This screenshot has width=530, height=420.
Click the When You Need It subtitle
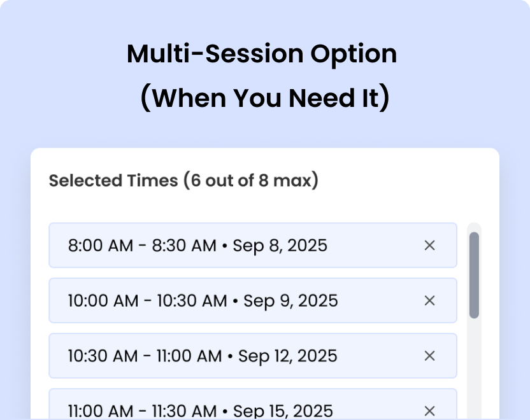coord(264,97)
